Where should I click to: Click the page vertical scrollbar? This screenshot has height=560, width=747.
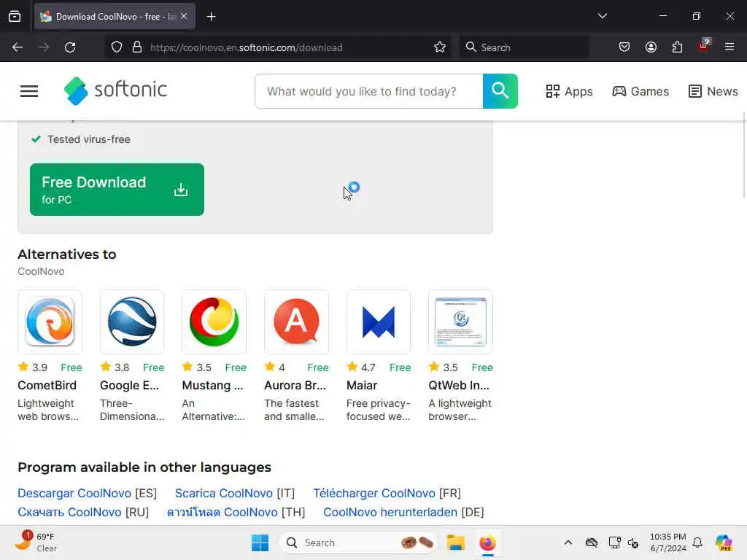pyautogui.click(x=744, y=155)
